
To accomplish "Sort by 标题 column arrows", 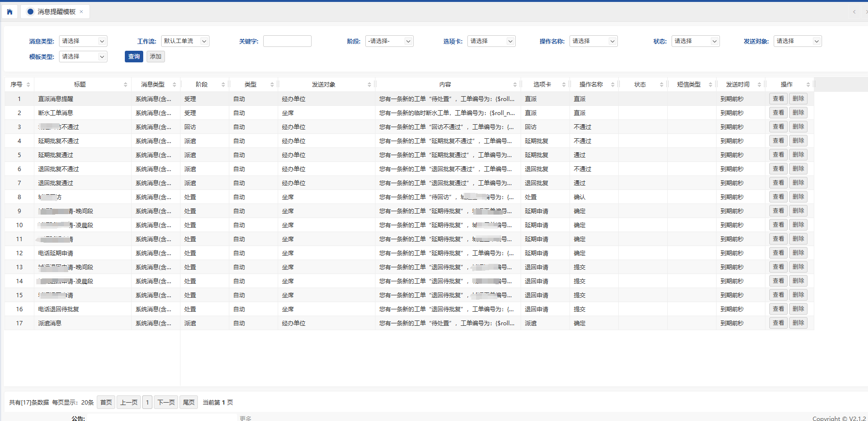I will 126,85.
